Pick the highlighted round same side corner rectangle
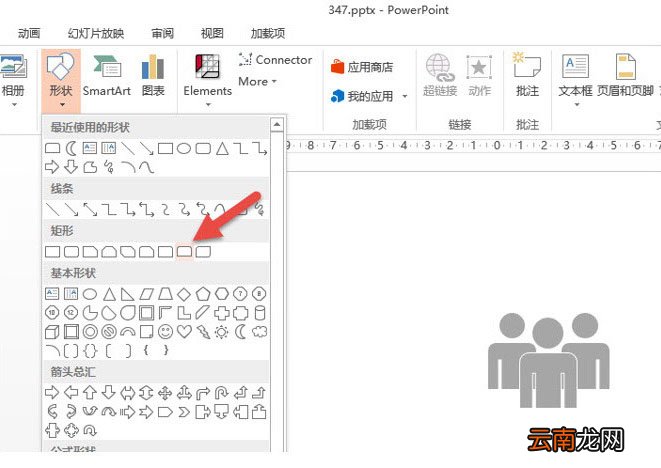Image resolution: width=661 pixels, height=468 pixels. coord(184,252)
